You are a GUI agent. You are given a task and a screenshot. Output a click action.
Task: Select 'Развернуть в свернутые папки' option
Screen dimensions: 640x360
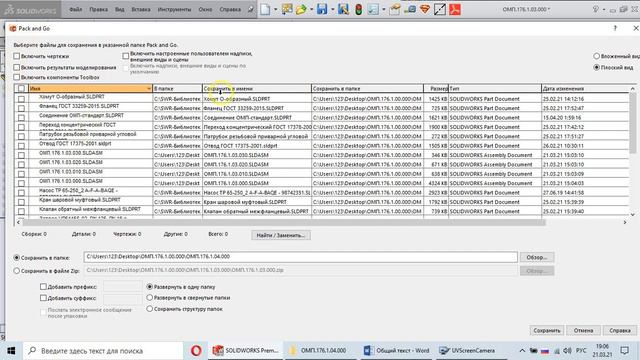click(149, 298)
